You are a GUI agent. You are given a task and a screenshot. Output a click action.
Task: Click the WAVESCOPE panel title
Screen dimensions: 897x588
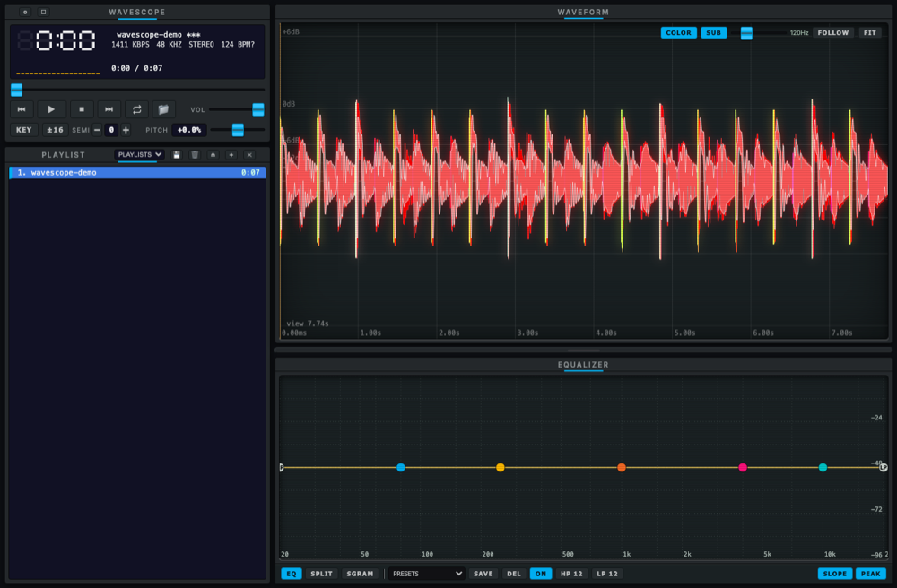(x=137, y=12)
